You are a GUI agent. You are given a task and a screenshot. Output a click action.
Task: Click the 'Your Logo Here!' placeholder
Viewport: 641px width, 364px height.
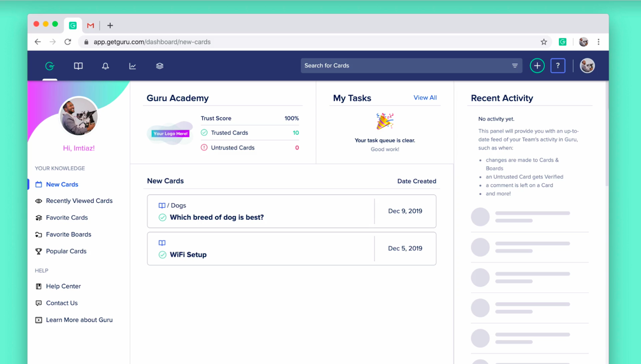click(170, 134)
